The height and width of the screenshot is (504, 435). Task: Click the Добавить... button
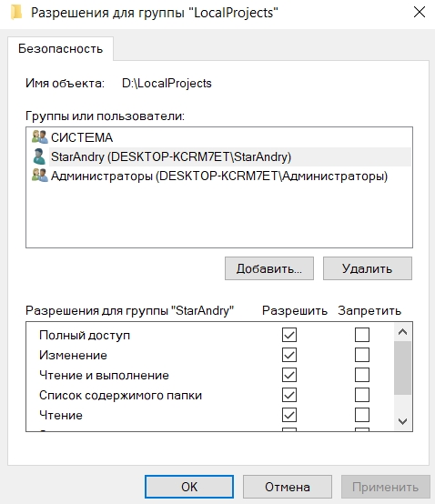point(269,268)
